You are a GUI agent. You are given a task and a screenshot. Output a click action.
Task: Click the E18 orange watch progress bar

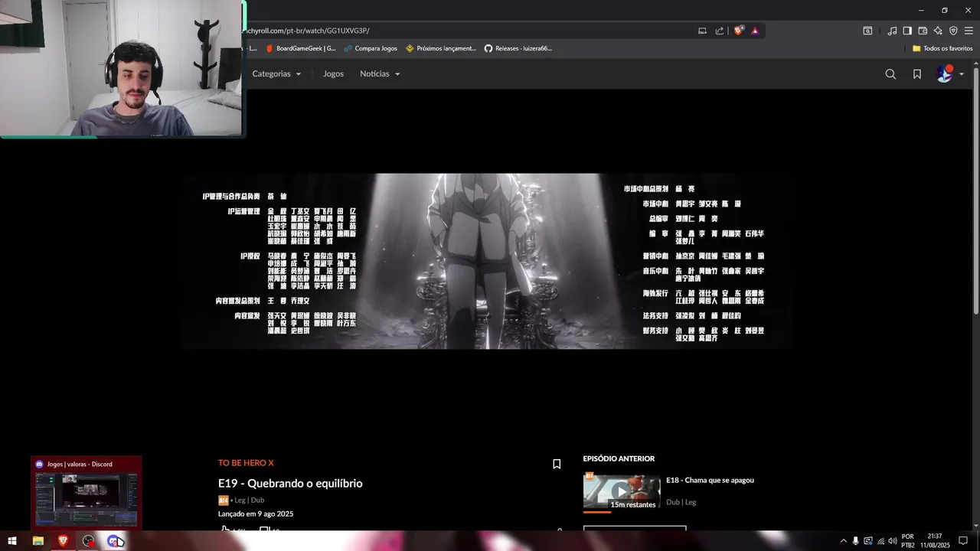point(597,511)
